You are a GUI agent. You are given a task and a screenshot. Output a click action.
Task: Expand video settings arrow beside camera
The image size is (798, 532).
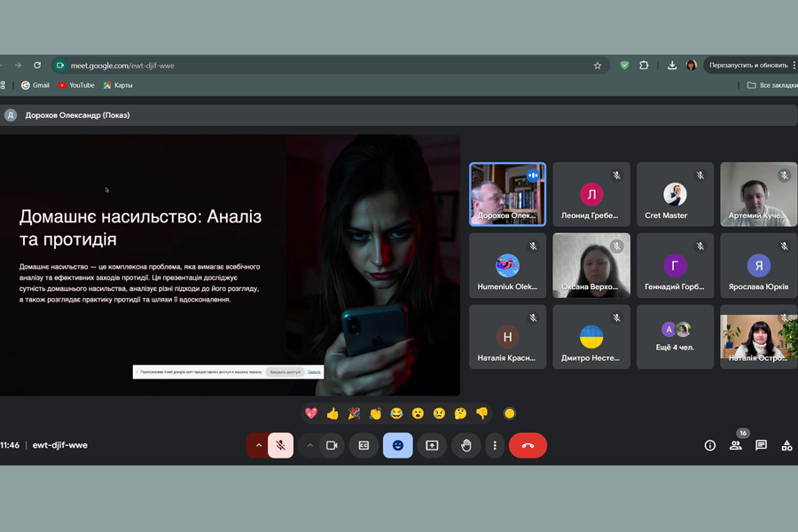tap(310, 445)
